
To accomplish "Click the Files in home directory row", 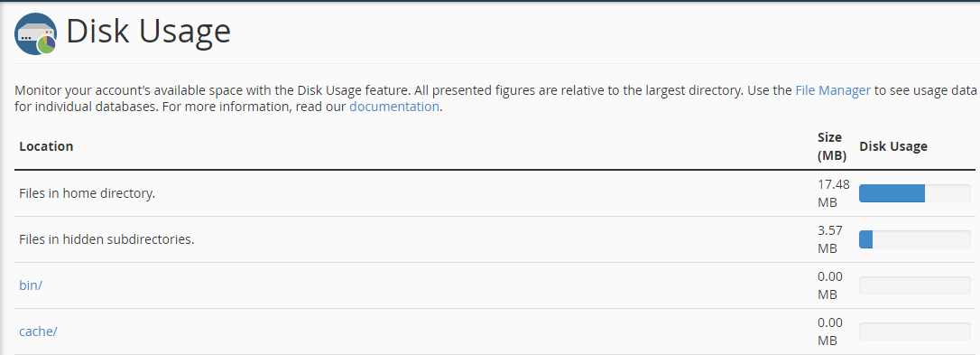I will click(x=495, y=193).
